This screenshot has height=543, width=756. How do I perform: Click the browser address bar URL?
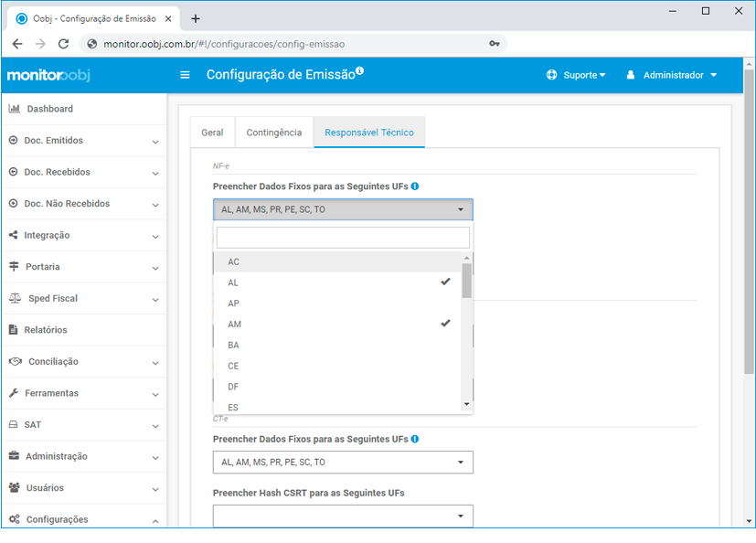coord(224,44)
